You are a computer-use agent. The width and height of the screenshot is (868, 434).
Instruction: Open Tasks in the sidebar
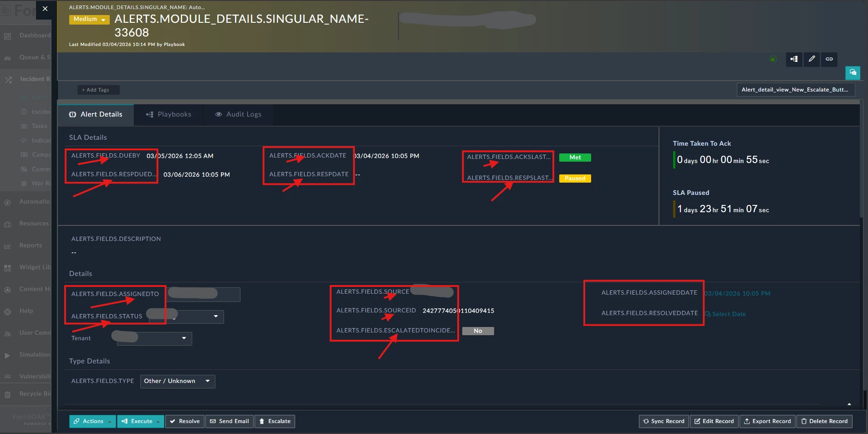point(39,126)
